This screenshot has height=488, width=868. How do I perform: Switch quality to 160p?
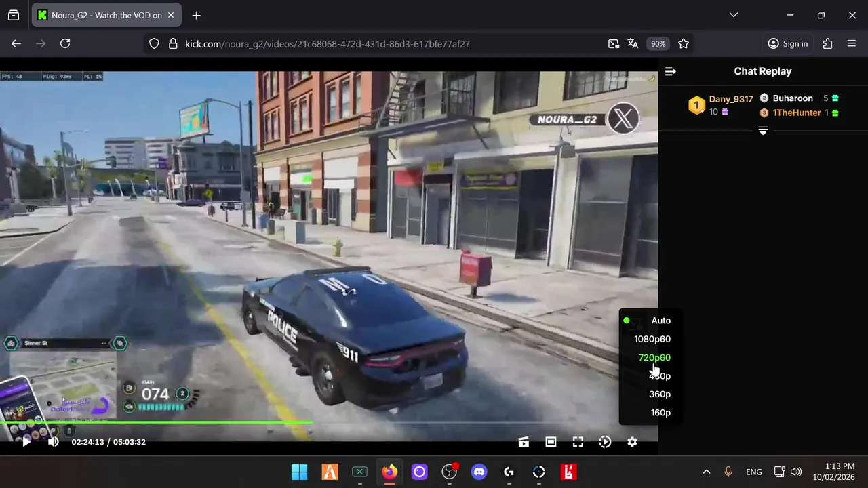[x=660, y=412]
